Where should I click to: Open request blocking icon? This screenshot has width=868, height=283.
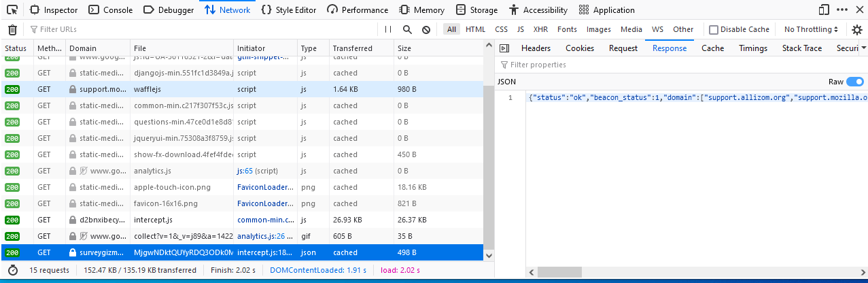click(426, 30)
